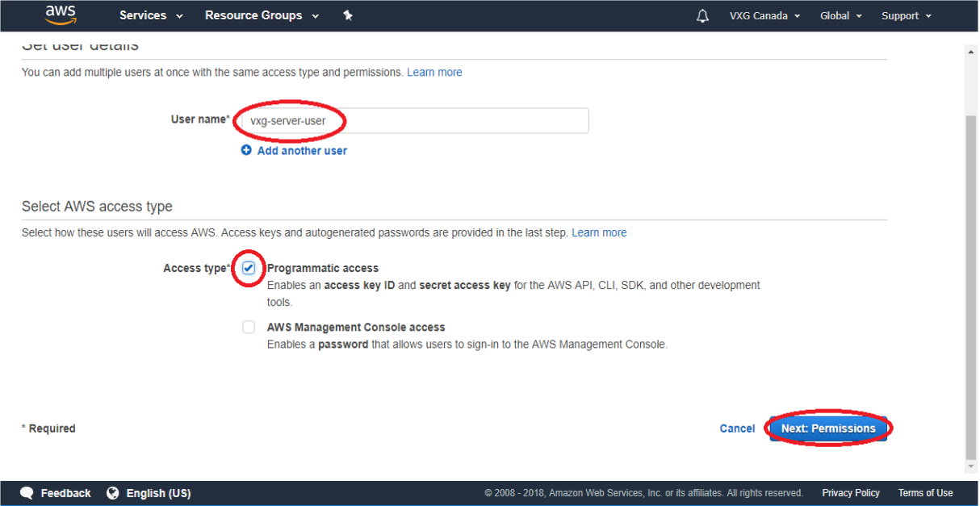
Task: Open the Privacy Policy footer link
Action: (x=851, y=493)
